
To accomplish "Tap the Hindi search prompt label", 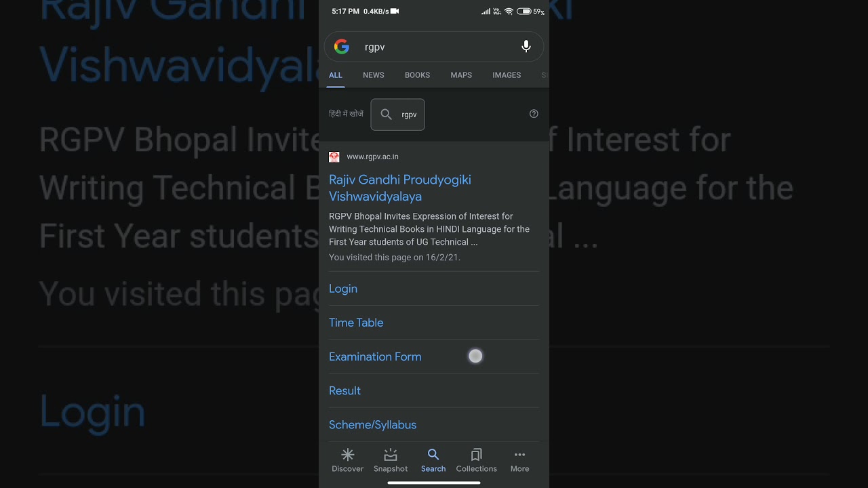I will (347, 114).
